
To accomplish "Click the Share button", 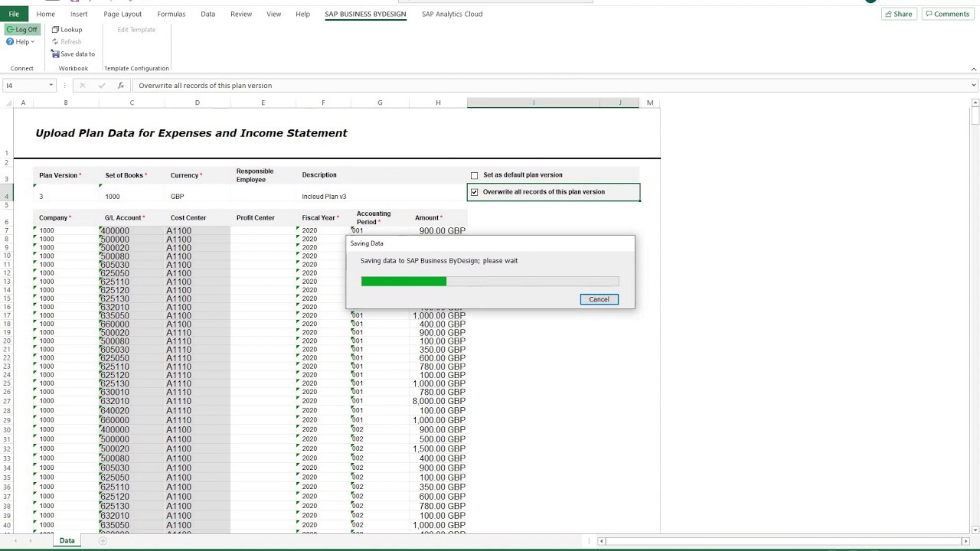I will coord(898,14).
